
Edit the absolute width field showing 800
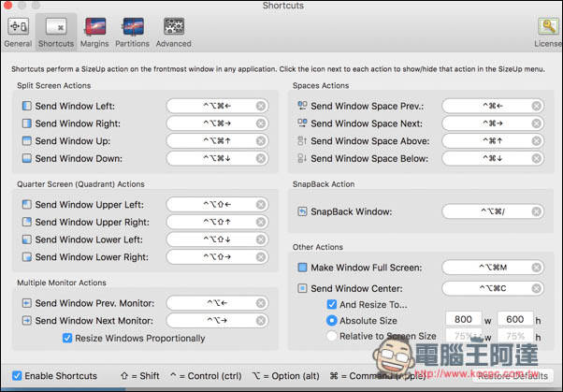464,319
